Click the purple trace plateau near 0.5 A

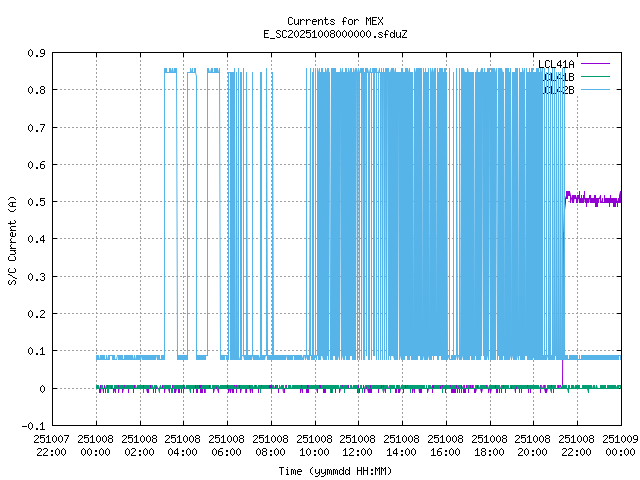click(595, 200)
